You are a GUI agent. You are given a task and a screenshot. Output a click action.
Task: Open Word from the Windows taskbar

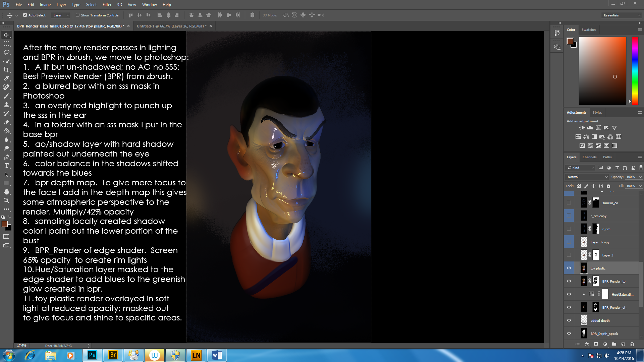tap(217, 355)
